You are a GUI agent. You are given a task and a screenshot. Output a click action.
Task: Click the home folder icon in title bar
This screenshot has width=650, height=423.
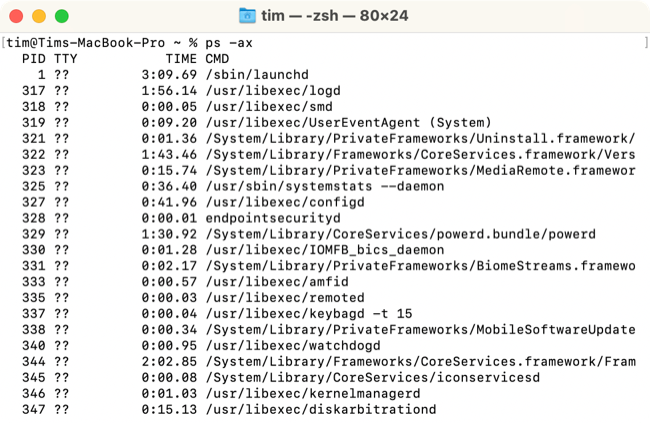[248, 16]
